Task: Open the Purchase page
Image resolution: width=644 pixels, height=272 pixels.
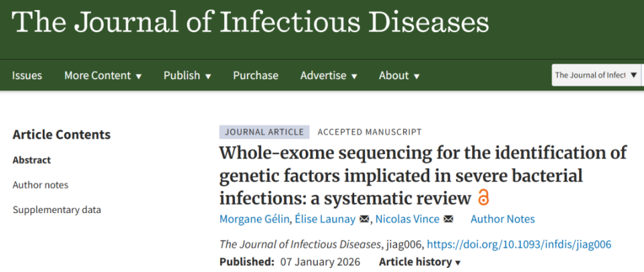Action: [x=256, y=76]
